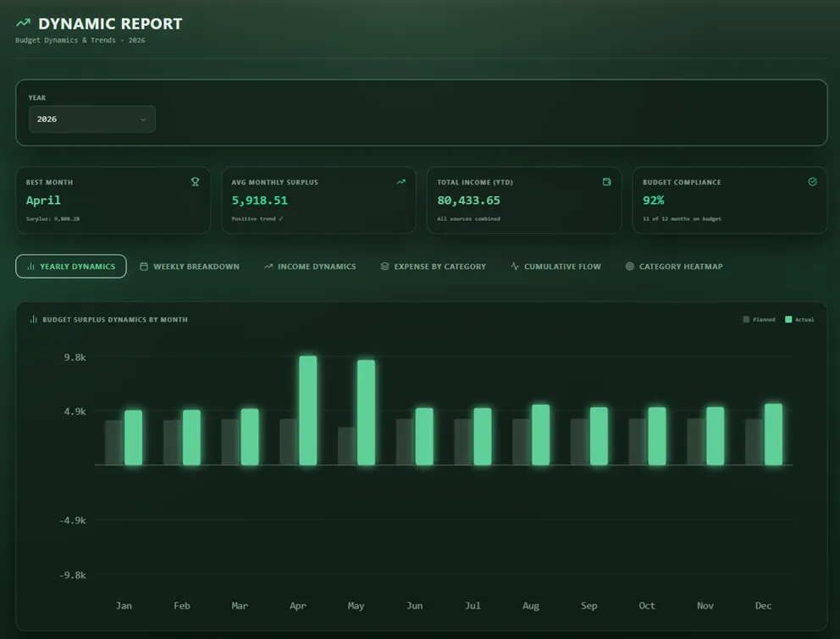This screenshot has width=840, height=639.
Task: Click the June planned gray bar
Action: pos(405,442)
